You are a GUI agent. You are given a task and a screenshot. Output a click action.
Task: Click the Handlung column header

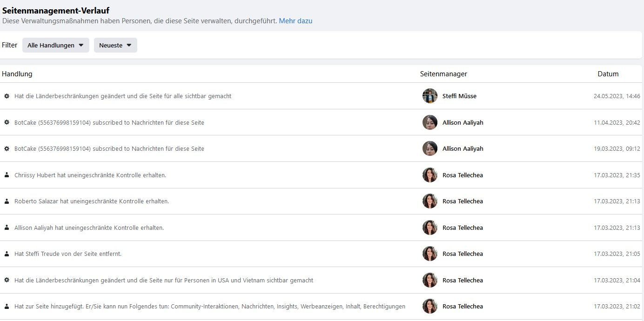[17, 74]
